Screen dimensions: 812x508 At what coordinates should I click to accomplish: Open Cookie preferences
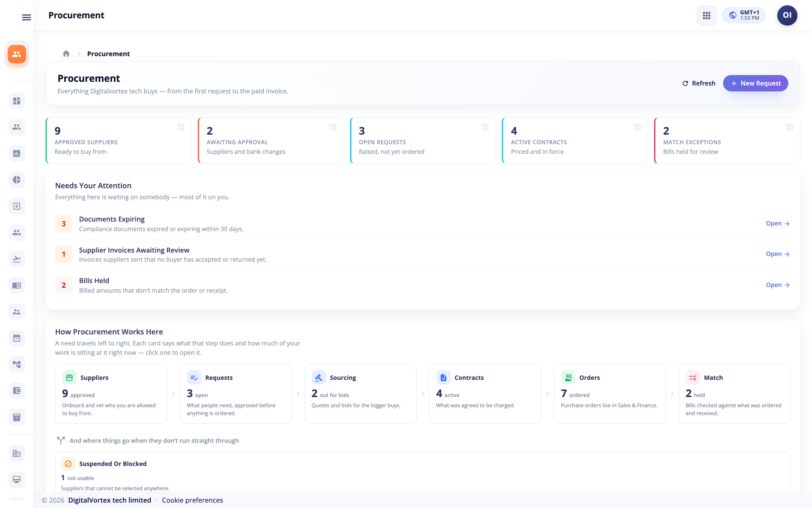tap(192, 500)
